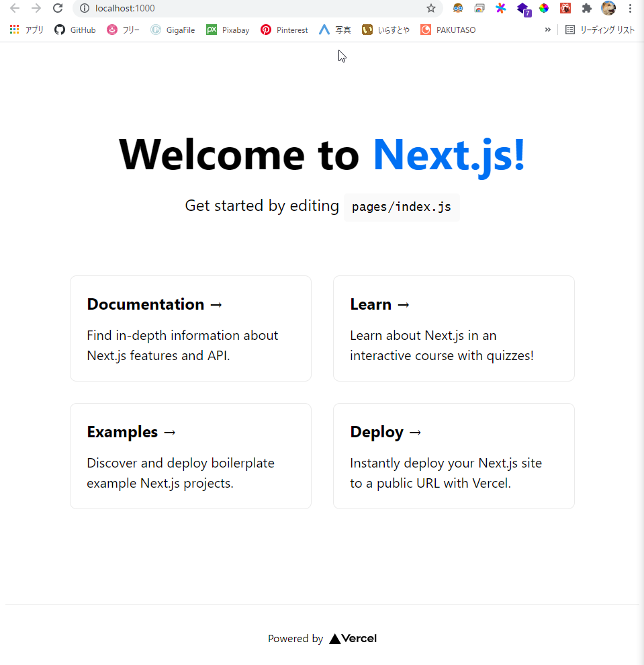Open the PAKUTASO bookmark
Image resolution: width=644 pixels, height=665 pixels.
coord(448,30)
